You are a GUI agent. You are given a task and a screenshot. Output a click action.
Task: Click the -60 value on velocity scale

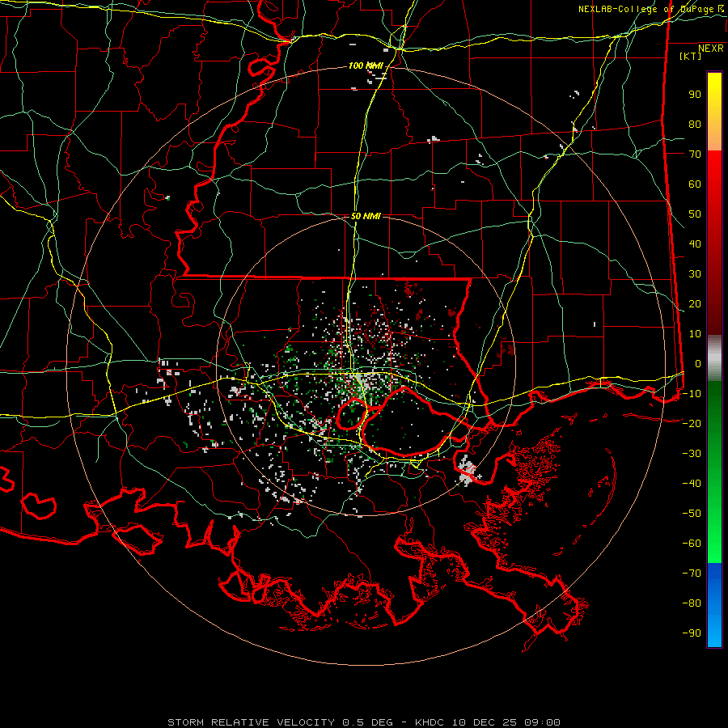pyautogui.click(x=692, y=544)
